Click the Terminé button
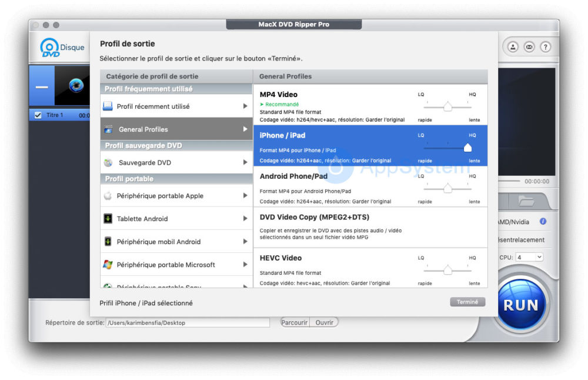This screenshot has width=588, height=380. tap(467, 302)
